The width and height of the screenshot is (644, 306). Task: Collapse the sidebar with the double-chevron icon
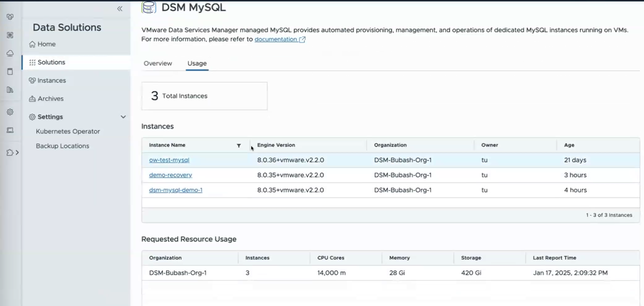pyautogui.click(x=120, y=9)
